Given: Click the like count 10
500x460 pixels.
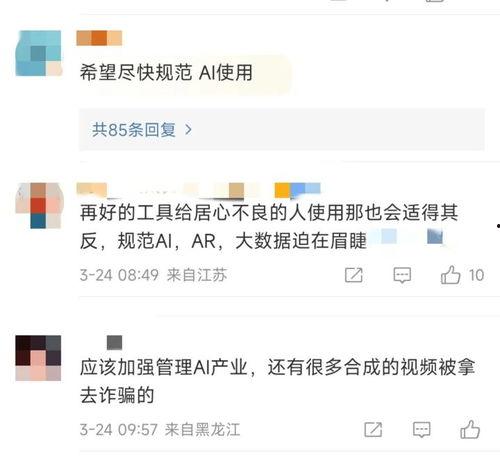Looking at the screenshot, I should [x=476, y=275].
